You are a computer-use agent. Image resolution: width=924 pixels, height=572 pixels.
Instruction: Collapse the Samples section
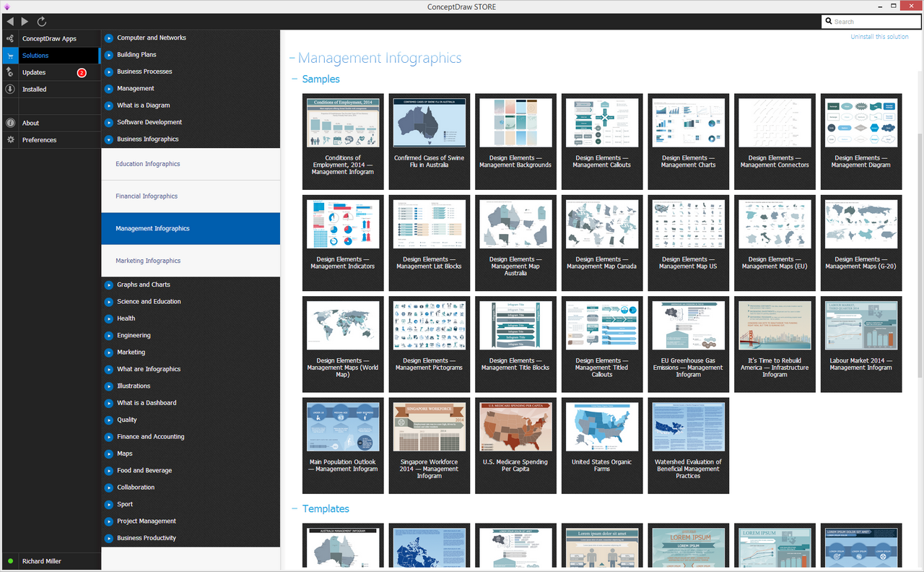click(x=295, y=79)
